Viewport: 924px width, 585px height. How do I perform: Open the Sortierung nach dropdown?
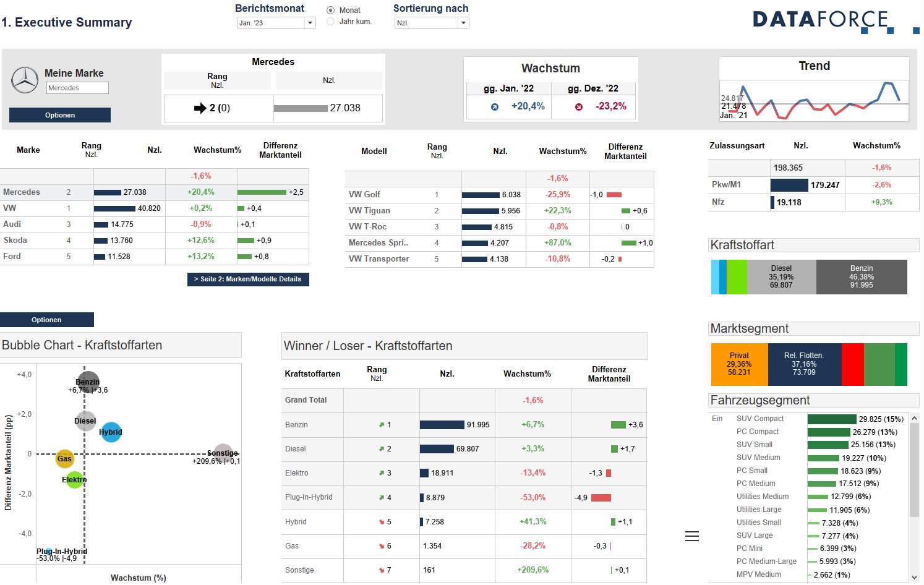[x=432, y=23]
